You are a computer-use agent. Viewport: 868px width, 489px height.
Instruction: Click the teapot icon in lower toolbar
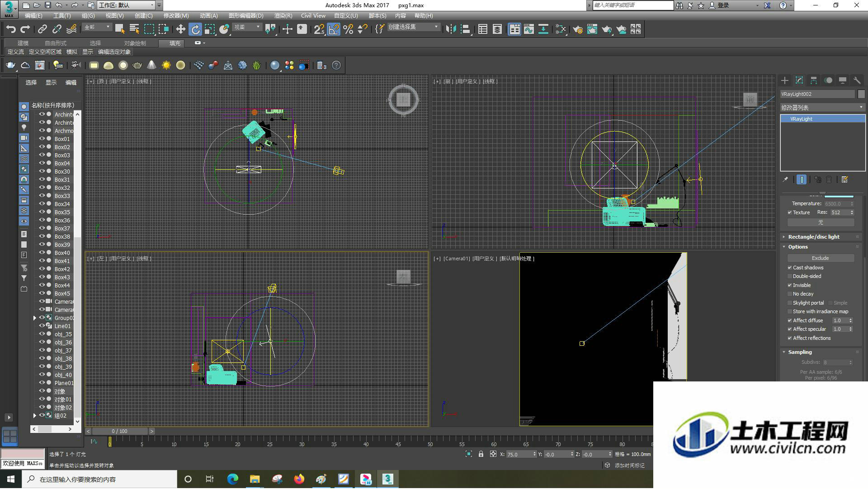pos(10,66)
